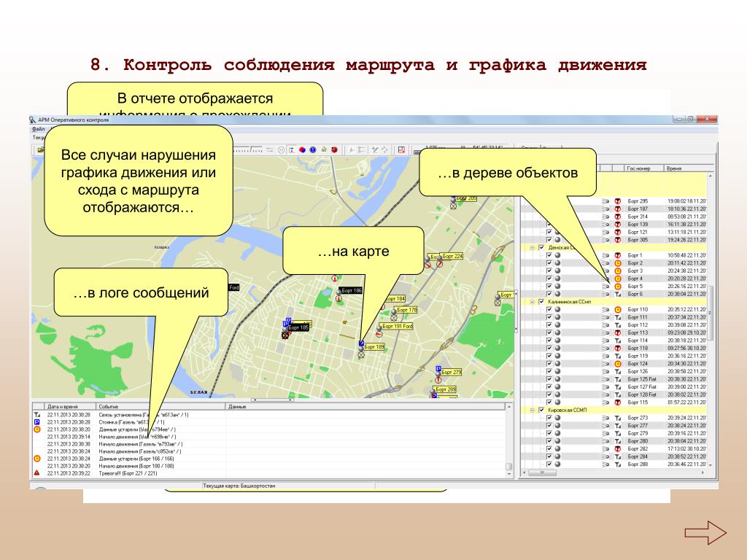Open the Файл menu
The width and height of the screenshot is (747, 560).
coord(38,129)
